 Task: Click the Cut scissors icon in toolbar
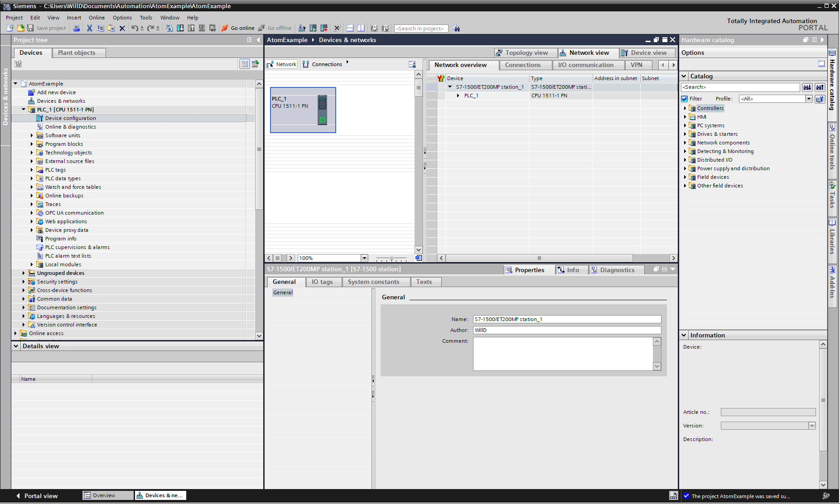pyautogui.click(x=89, y=28)
